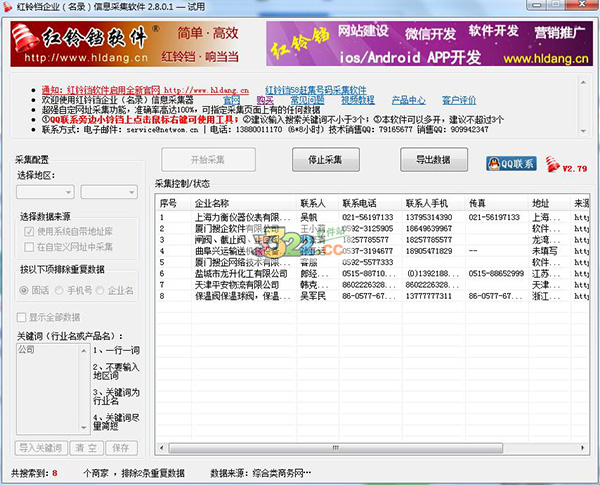The width and height of the screenshot is (600, 485).
Task: Sort by 传真 column header
Action: coord(497,203)
